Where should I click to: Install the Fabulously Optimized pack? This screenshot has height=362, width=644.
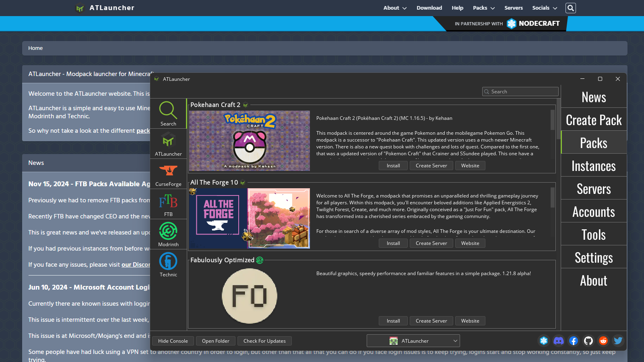tap(393, 321)
